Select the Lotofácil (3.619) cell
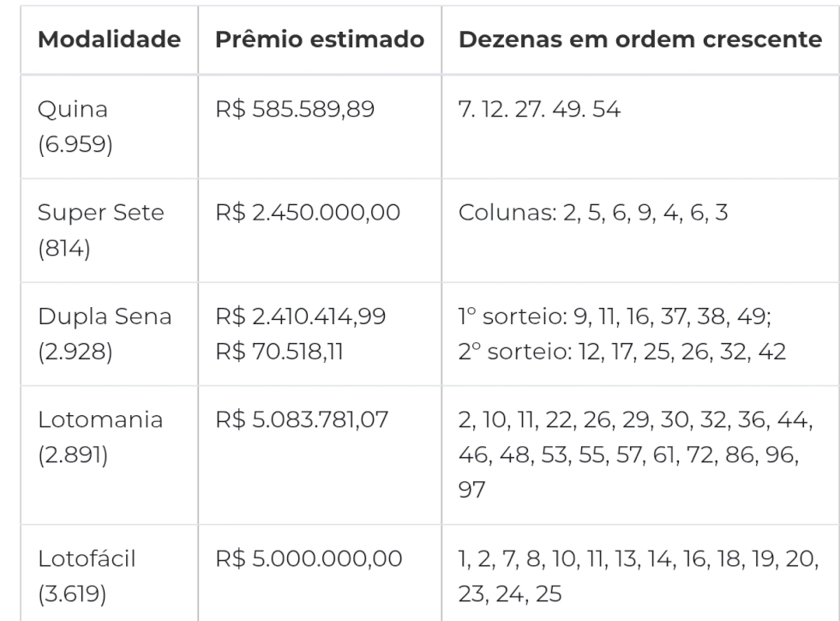Screen dimensions: 840x621 [87, 576]
